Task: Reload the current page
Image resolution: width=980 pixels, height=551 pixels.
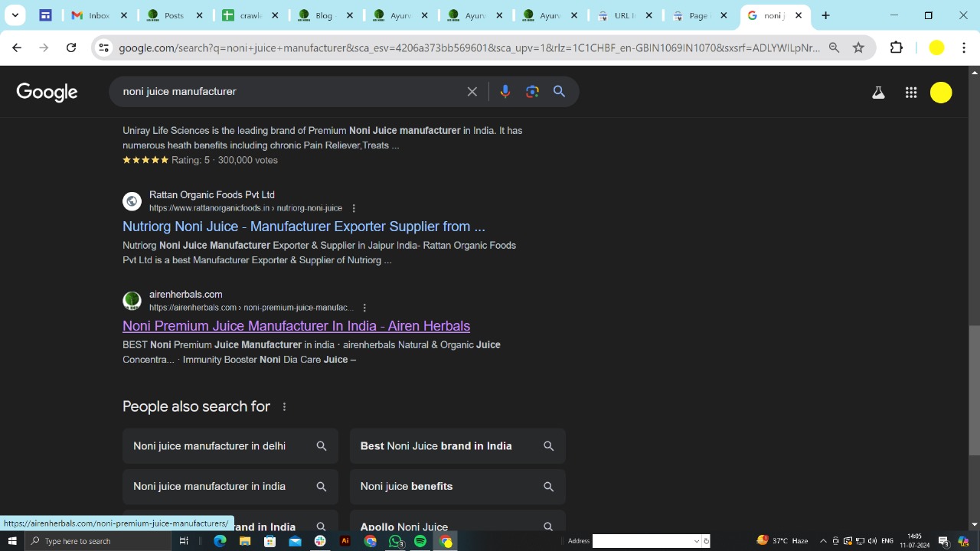Action: click(71, 47)
